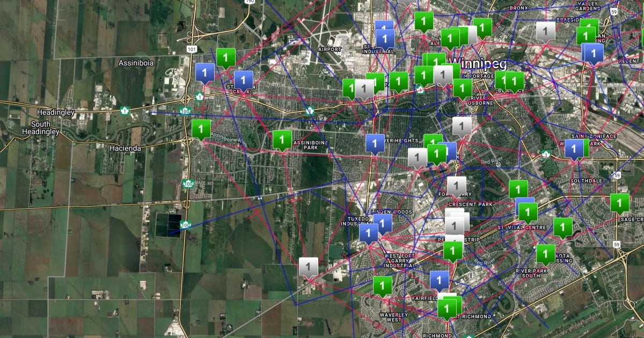Screen dimensions: 644x338
Task: Click the gray marker above Fort Garry label
Action: [456, 186]
